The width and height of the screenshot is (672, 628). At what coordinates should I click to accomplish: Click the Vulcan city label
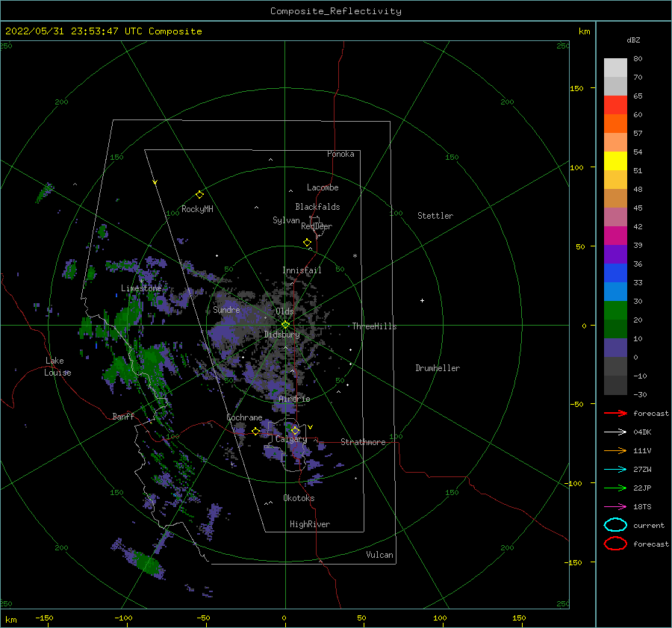379,555
